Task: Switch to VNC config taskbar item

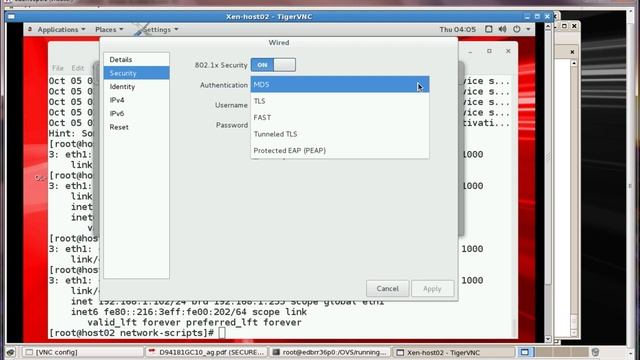Action: click(x=82, y=352)
